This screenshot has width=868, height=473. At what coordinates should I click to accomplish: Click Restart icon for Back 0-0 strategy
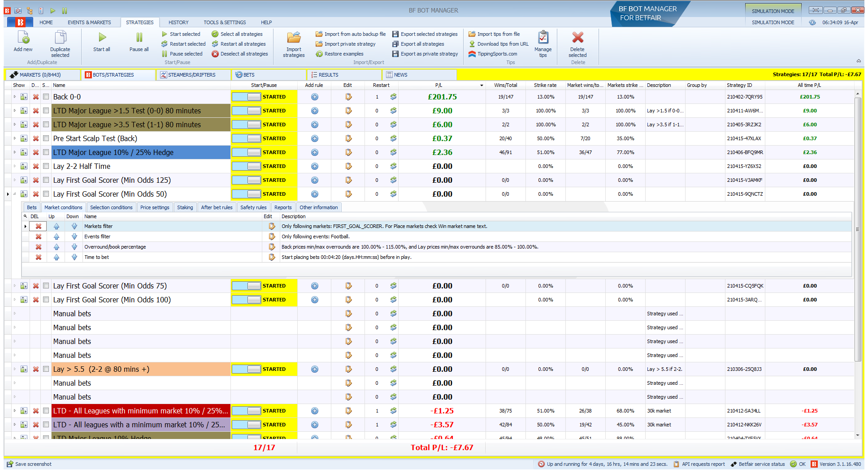point(393,97)
